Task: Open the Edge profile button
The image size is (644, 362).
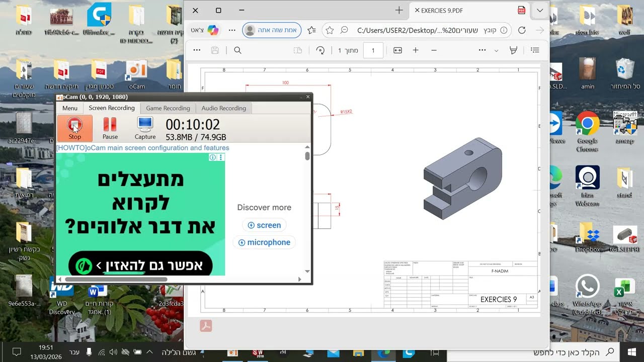Action: 272,30
